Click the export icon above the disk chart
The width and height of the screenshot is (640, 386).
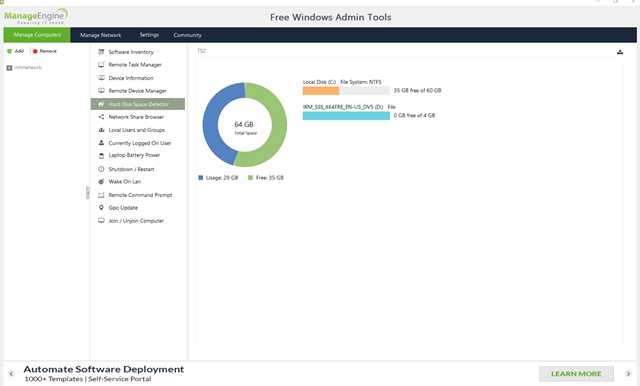(x=620, y=52)
